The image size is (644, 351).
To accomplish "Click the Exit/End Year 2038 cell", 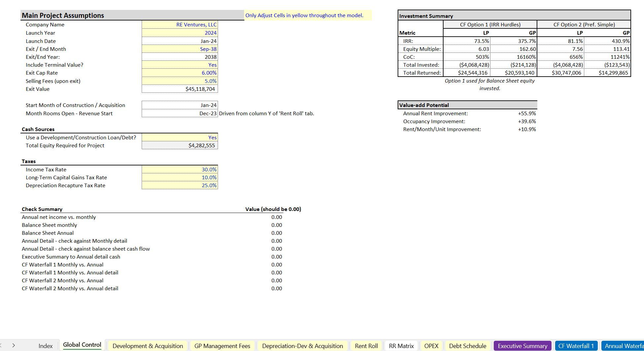I will pyautogui.click(x=180, y=57).
